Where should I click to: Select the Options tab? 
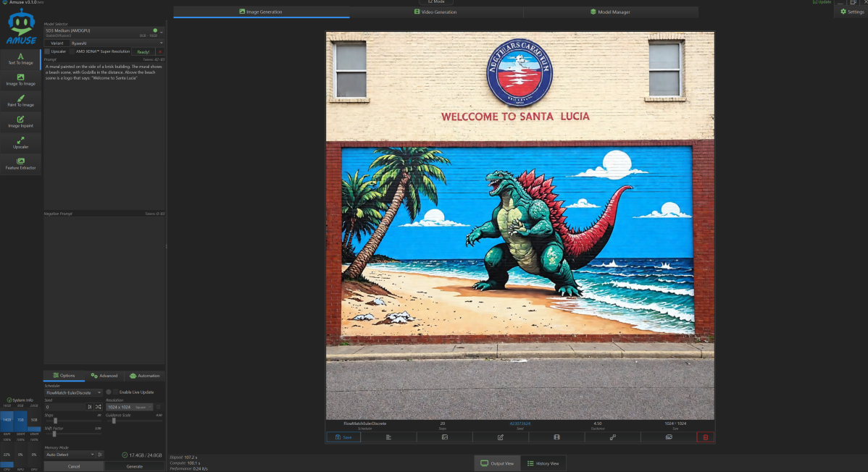click(64, 376)
